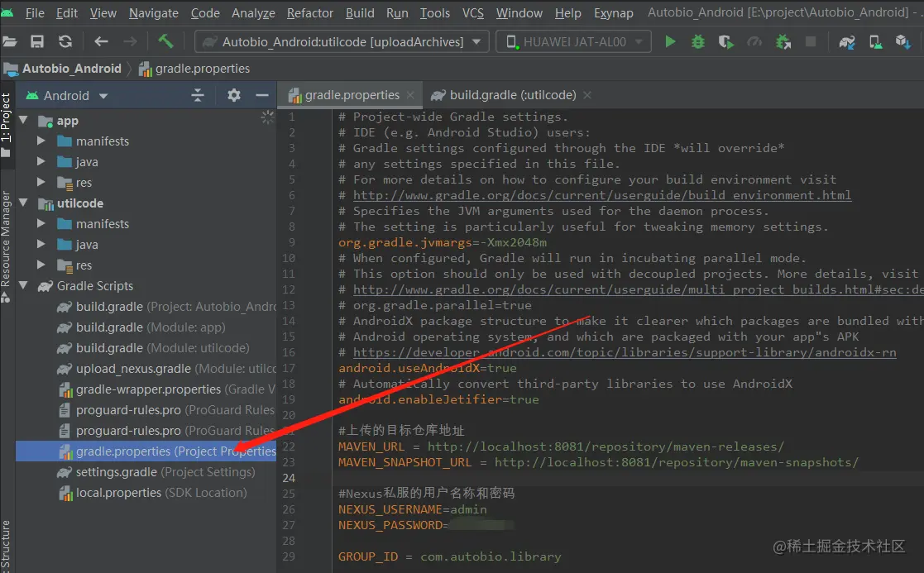This screenshot has height=573, width=924.
Task: Open AVD Manager icon
Action: tap(876, 42)
